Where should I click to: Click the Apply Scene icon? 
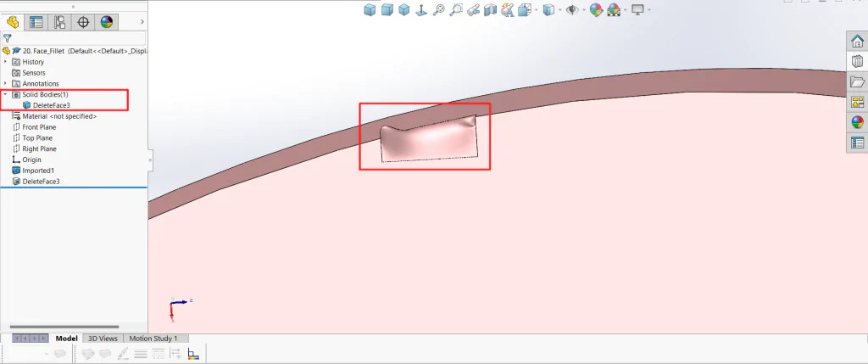tap(614, 9)
